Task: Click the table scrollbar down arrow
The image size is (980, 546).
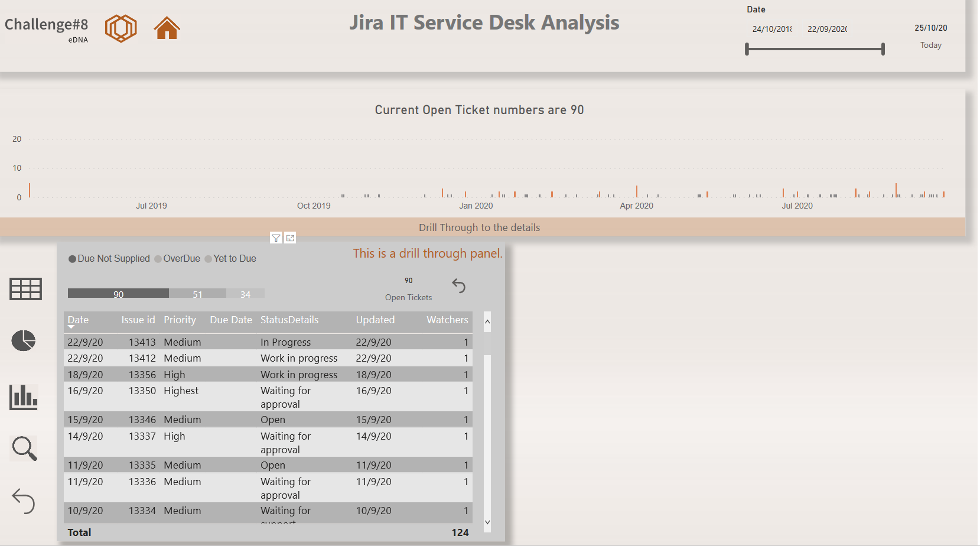Action: [487, 522]
